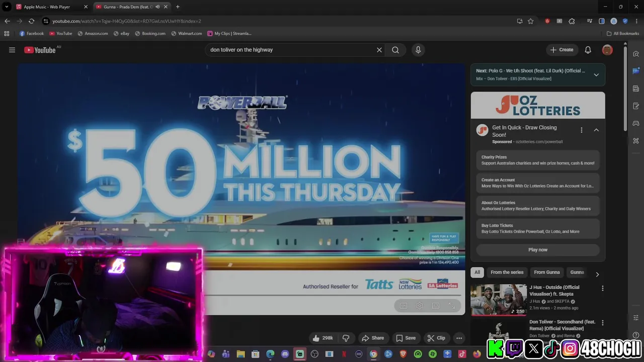This screenshot has width=644, height=362.
Task: Open the Amazon.com bookmark
Action: tap(92, 34)
